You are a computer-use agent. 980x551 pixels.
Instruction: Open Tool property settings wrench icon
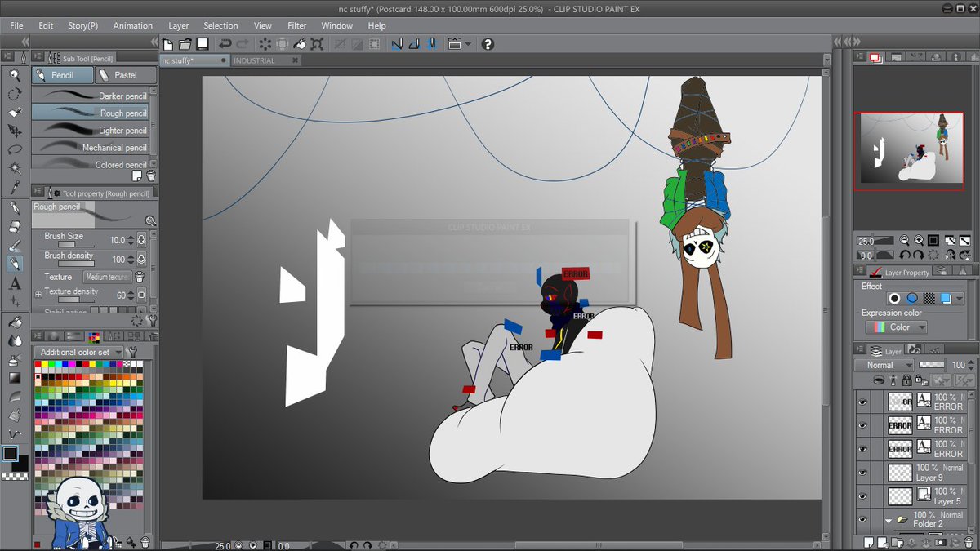coord(151,321)
